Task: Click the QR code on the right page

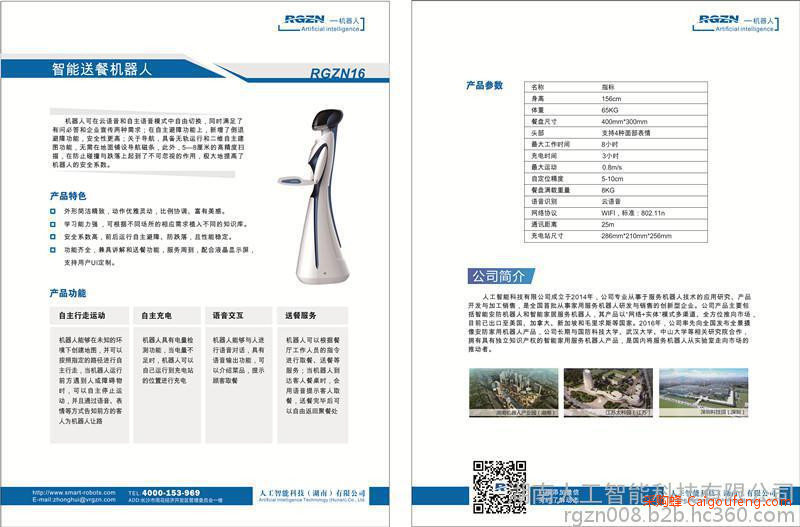Action: tap(499, 487)
